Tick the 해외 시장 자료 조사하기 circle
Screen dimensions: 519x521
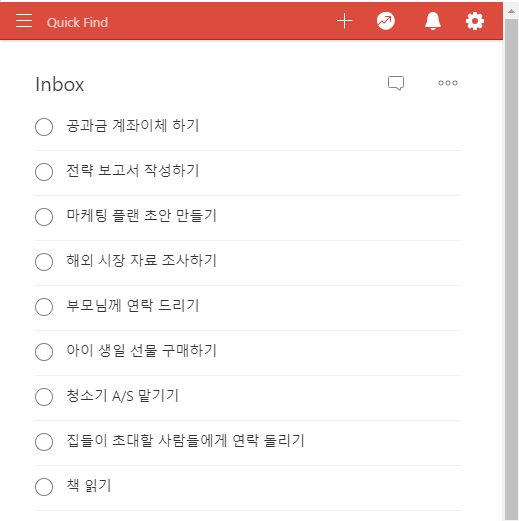pos(44,262)
